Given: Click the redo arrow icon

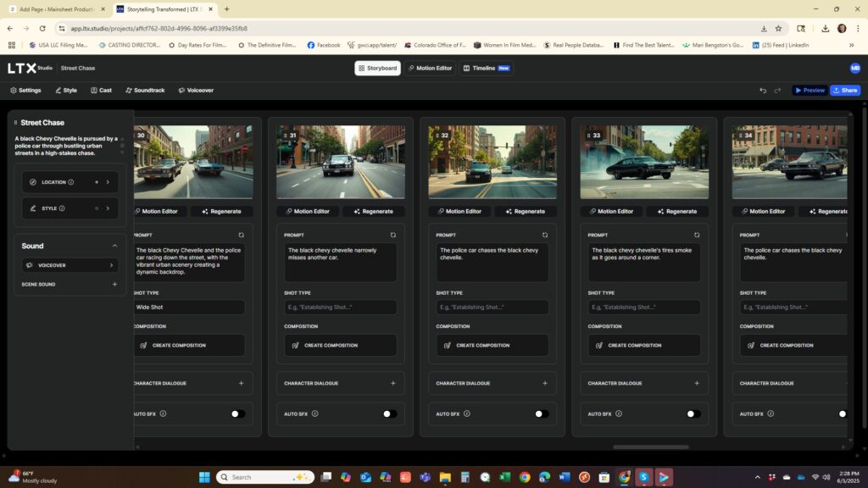Looking at the screenshot, I should click(777, 91).
